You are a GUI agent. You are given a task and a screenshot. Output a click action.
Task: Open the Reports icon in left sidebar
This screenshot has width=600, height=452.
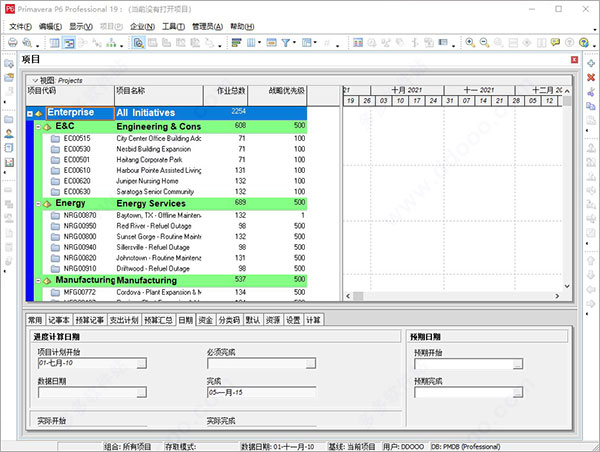(9, 148)
